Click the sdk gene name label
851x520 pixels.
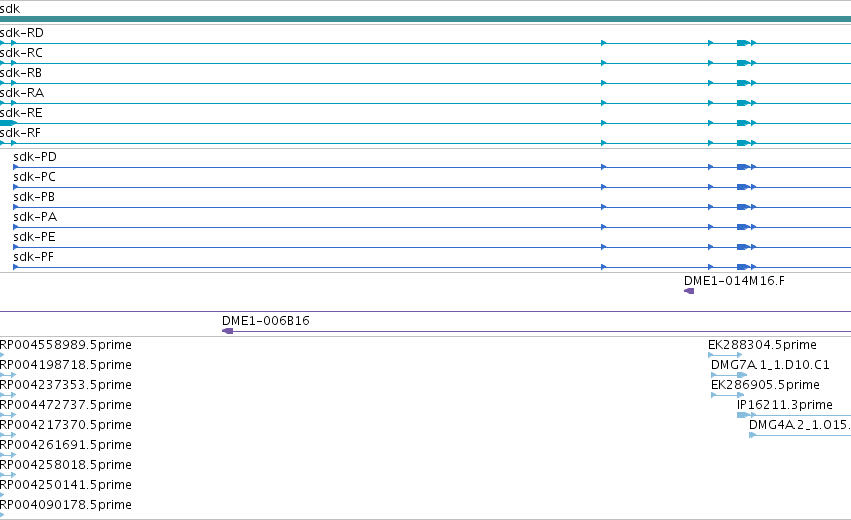point(10,9)
